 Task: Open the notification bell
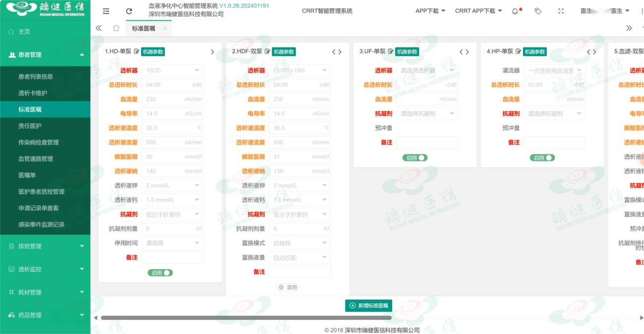pos(515,11)
